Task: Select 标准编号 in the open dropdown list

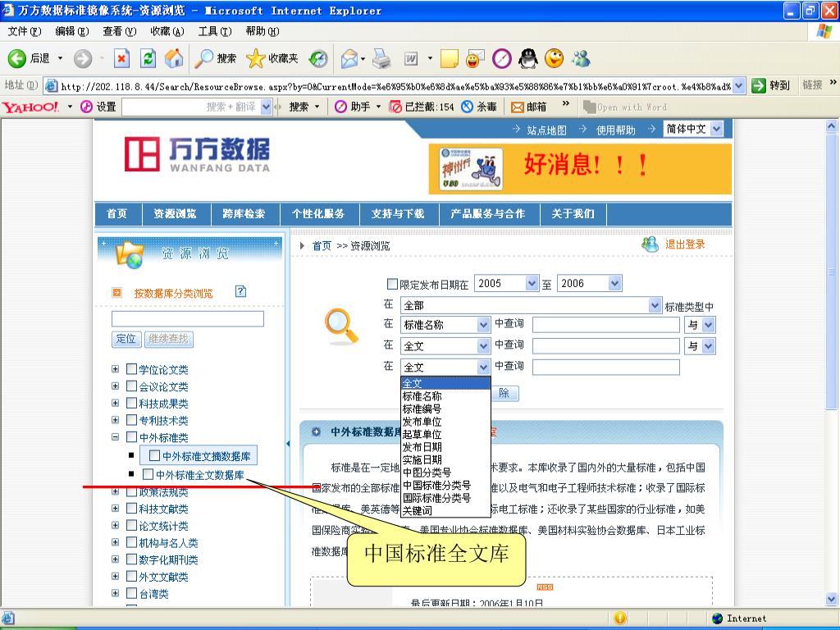Action: [445, 409]
